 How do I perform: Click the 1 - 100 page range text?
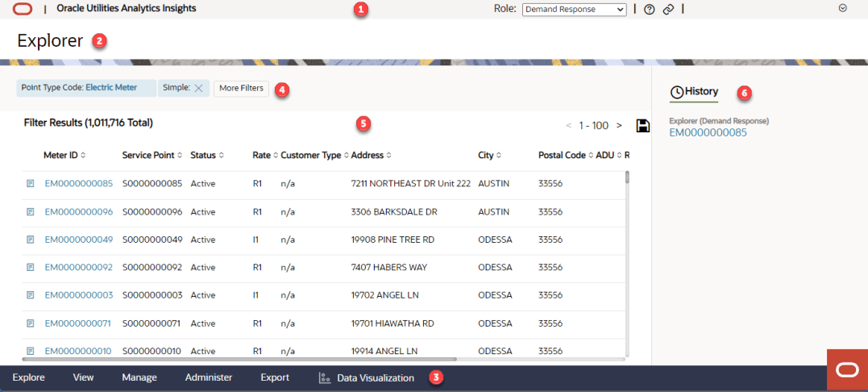tap(593, 126)
